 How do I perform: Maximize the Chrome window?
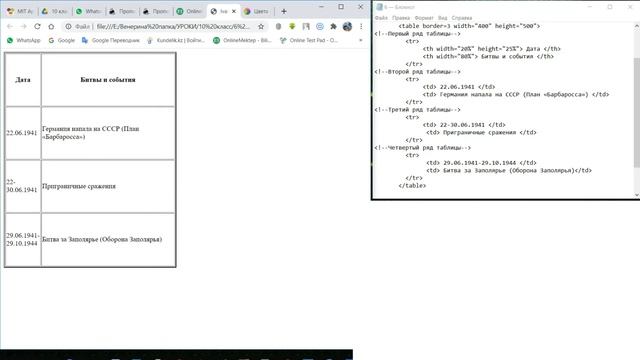pos(341,7)
